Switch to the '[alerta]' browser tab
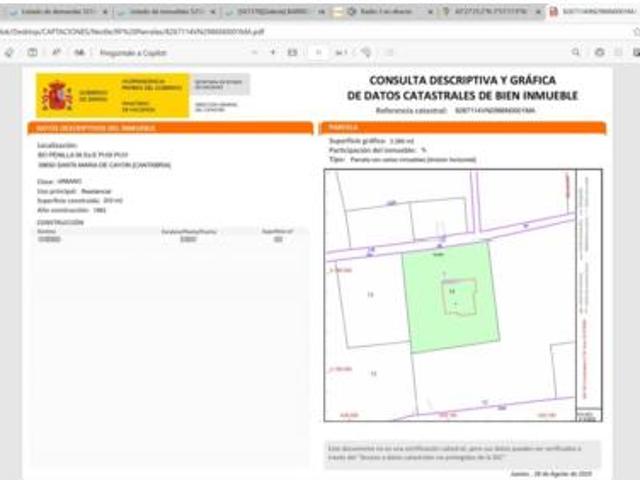640x480 pixels. click(x=274, y=12)
